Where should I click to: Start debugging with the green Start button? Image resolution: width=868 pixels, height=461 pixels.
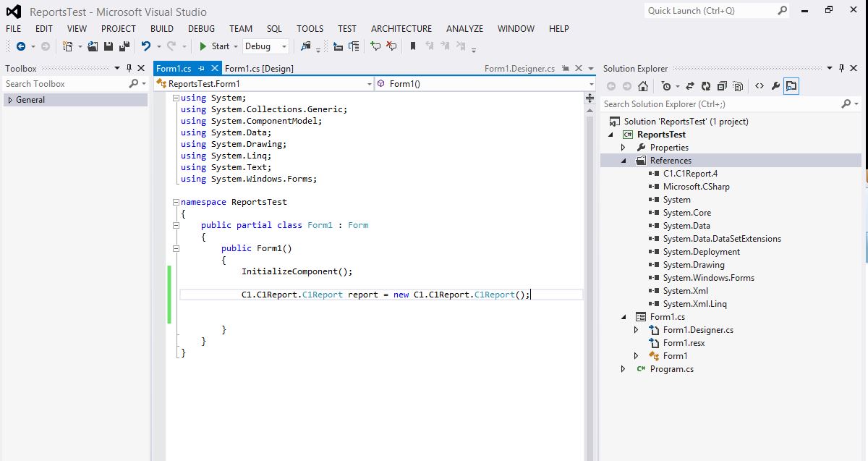(x=215, y=46)
